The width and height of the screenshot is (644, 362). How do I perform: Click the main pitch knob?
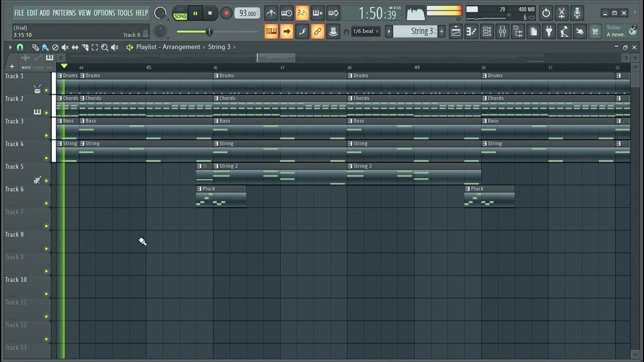(160, 31)
